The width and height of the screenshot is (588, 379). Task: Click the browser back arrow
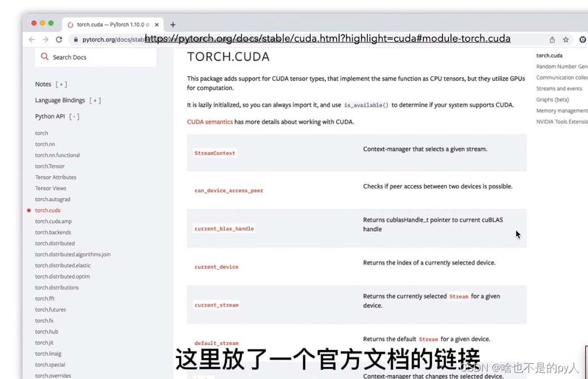tap(32, 40)
